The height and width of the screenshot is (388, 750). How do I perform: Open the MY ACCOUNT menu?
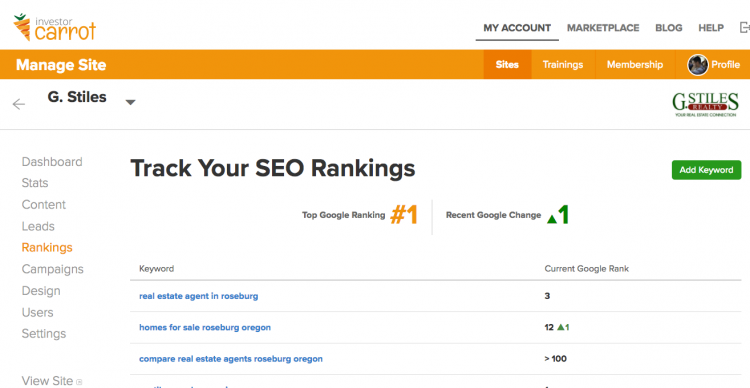[x=517, y=28]
